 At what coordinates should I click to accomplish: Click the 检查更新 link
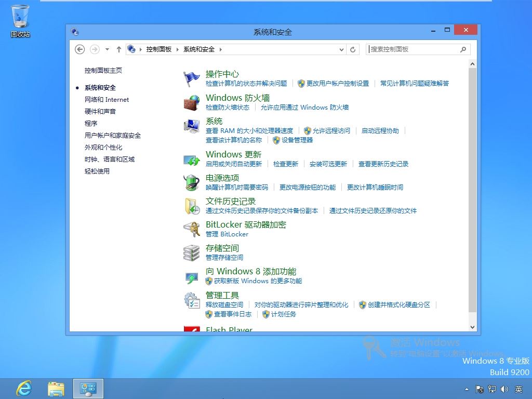(286, 164)
